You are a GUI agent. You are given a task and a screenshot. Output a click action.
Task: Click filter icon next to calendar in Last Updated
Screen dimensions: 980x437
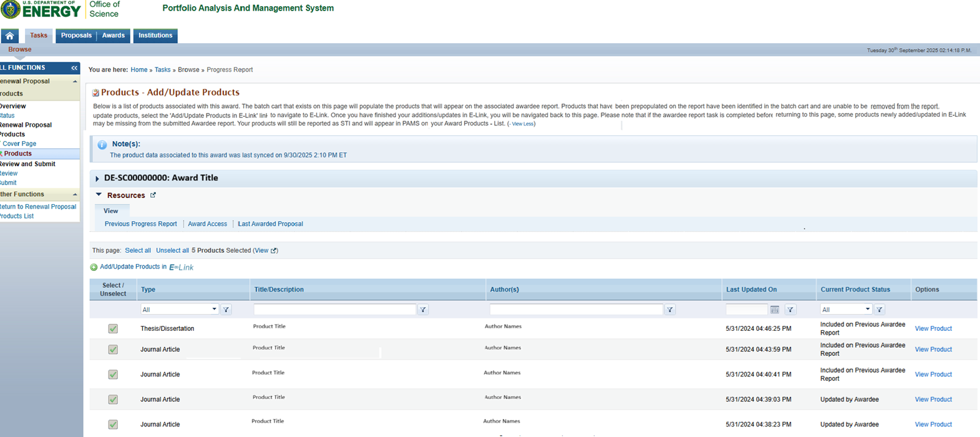coord(790,310)
